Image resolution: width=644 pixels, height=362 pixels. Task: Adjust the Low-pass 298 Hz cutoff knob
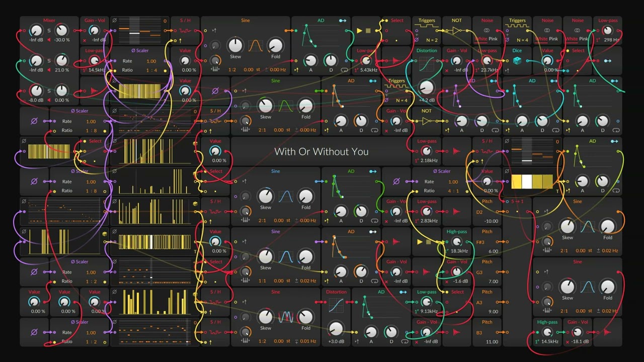(x=608, y=31)
